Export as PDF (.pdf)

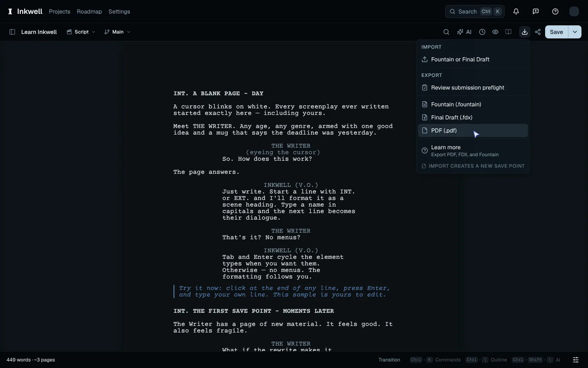(474, 131)
